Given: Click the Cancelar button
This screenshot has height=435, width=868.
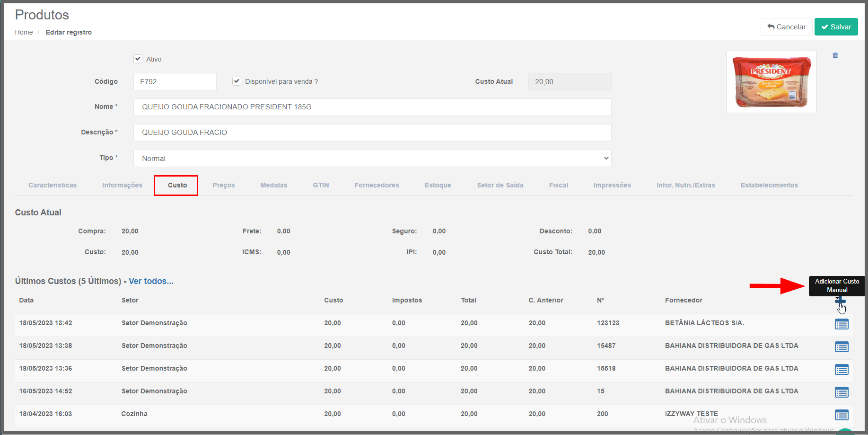Looking at the screenshot, I should click(x=786, y=27).
